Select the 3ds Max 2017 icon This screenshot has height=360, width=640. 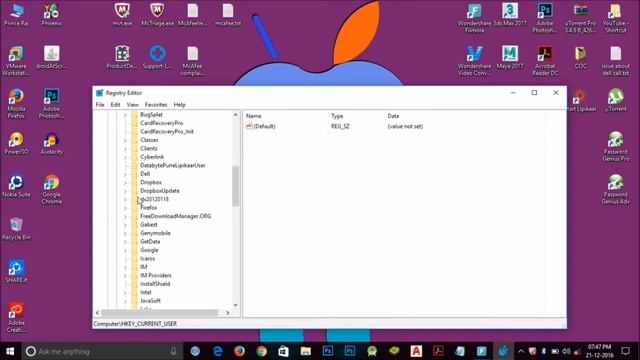(x=509, y=15)
